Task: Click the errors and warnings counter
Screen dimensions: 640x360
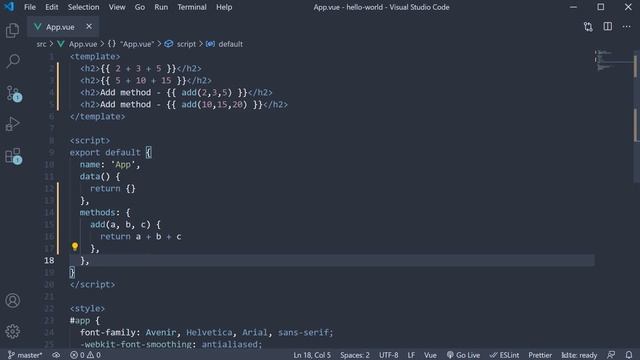Action: click(85, 355)
